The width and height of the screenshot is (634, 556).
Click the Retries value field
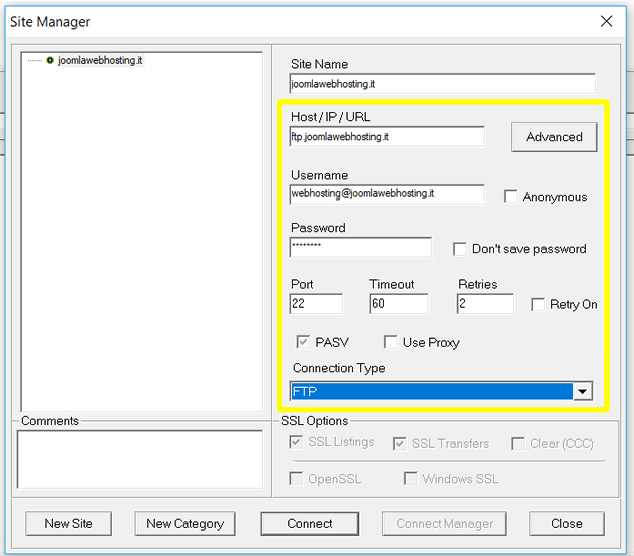[x=485, y=303]
